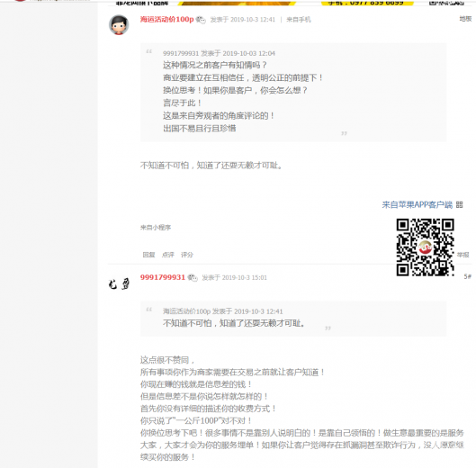Click 回复 under the first post

(x=148, y=255)
